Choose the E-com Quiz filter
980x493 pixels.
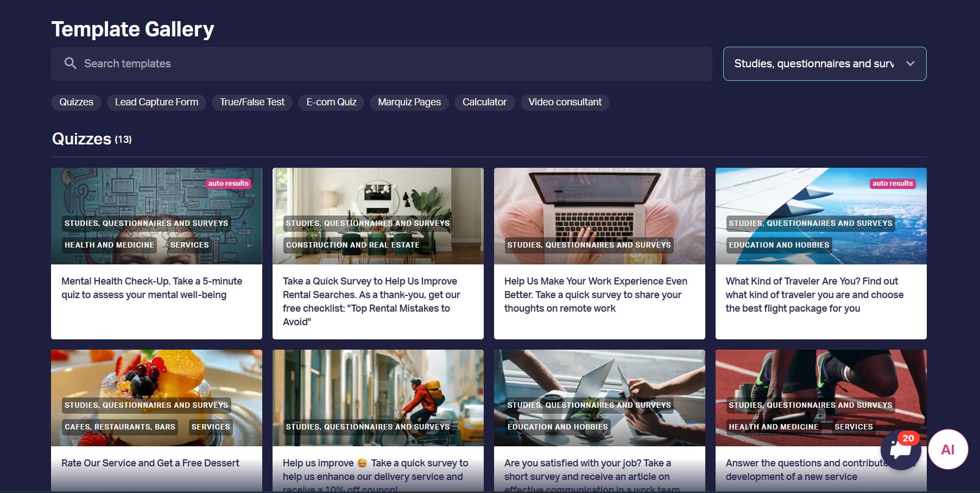click(x=331, y=102)
